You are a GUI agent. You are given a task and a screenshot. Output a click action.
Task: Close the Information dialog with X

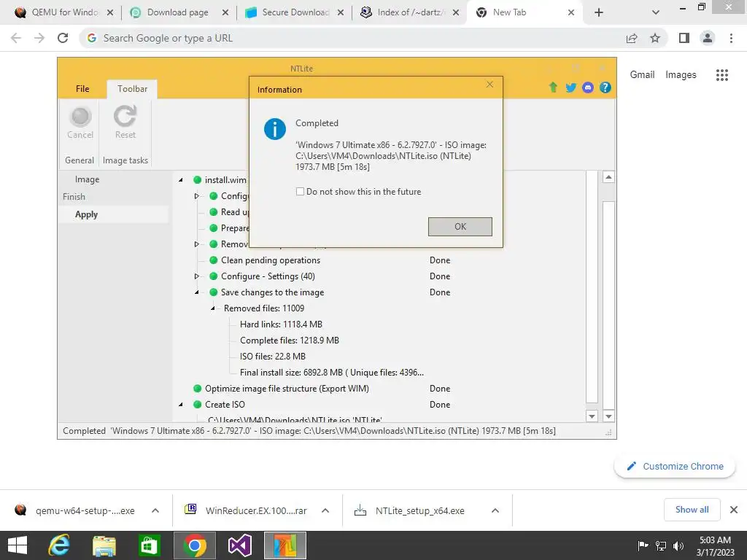(489, 85)
